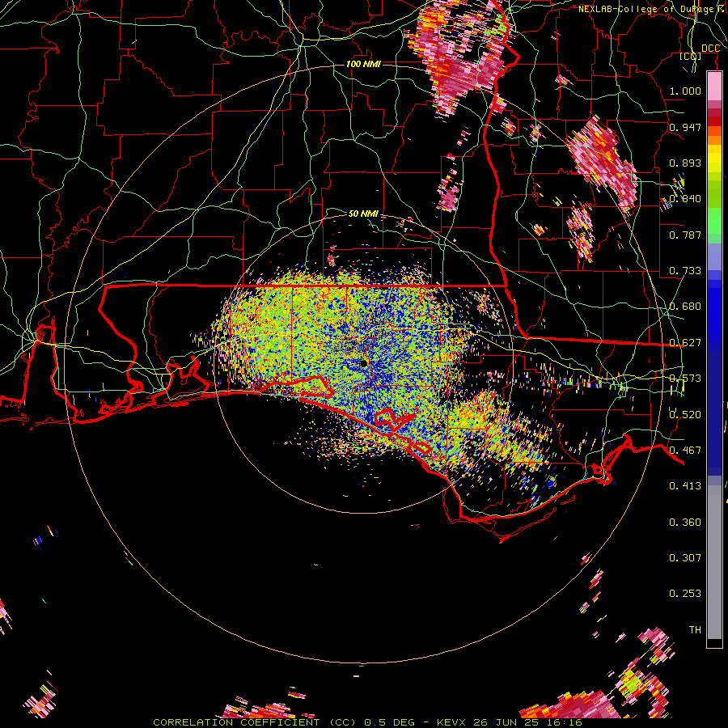Select the 0.893 scale value
Image resolution: width=728 pixels, height=728 pixels.
(685, 163)
